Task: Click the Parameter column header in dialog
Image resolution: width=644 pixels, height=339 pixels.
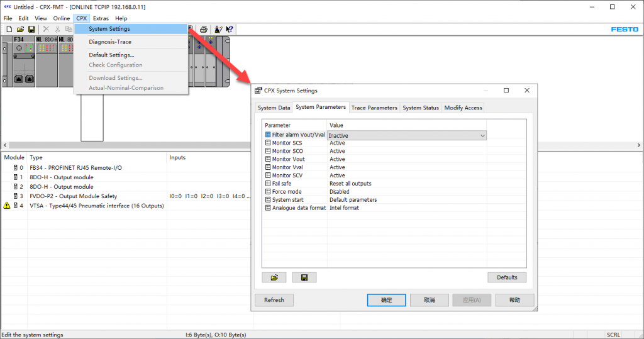Action: click(x=294, y=125)
